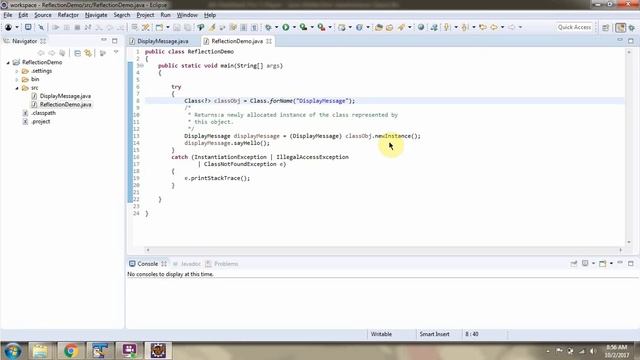640x360 pixels.
Task: Open the Source menu
Action: point(43,15)
